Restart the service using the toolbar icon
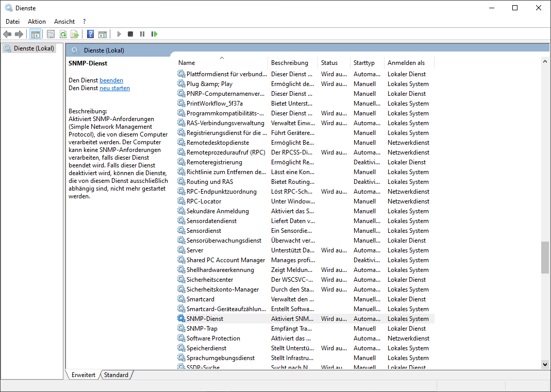 [154, 34]
